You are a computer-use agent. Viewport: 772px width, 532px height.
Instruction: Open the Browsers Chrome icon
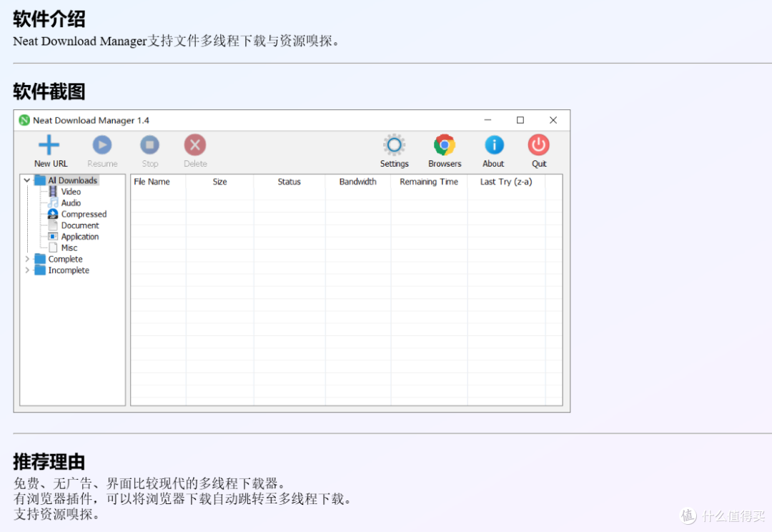(445, 145)
